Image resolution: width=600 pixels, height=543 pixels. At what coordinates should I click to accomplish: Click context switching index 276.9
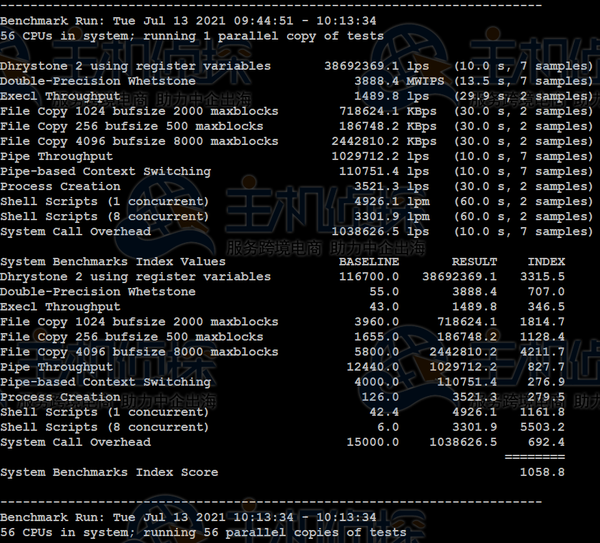546,382
